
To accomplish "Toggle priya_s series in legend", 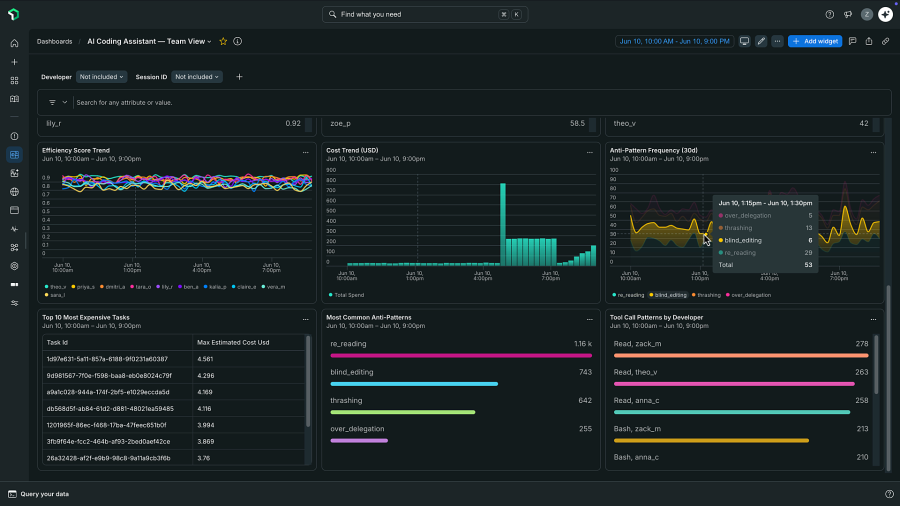I will [83, 287].
